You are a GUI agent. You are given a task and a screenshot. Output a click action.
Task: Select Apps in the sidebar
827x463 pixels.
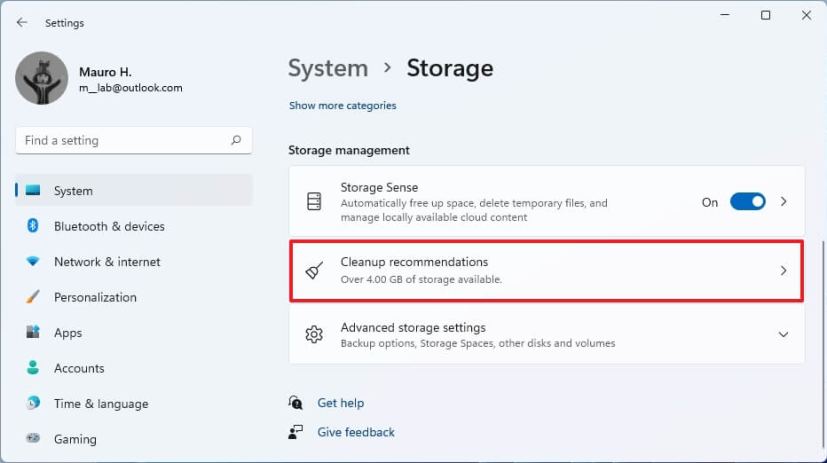(x=68, y=333)
